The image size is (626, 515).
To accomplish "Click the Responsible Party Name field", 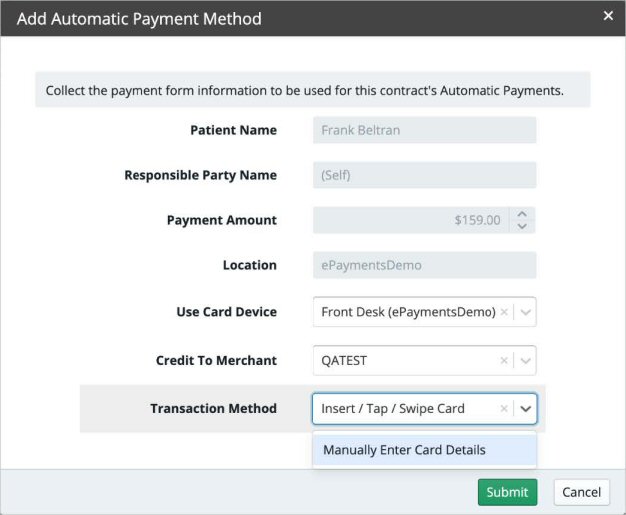I will tap(424, 175).
